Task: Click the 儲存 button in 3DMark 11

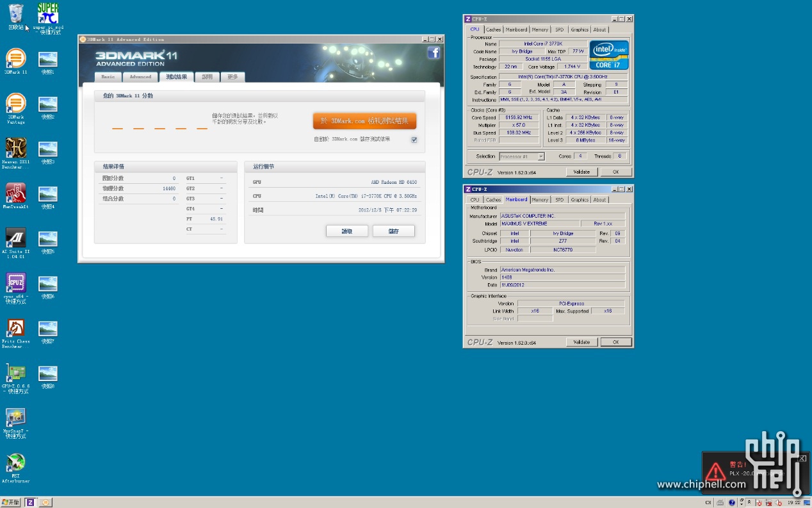Action: (x=394, y=231)
